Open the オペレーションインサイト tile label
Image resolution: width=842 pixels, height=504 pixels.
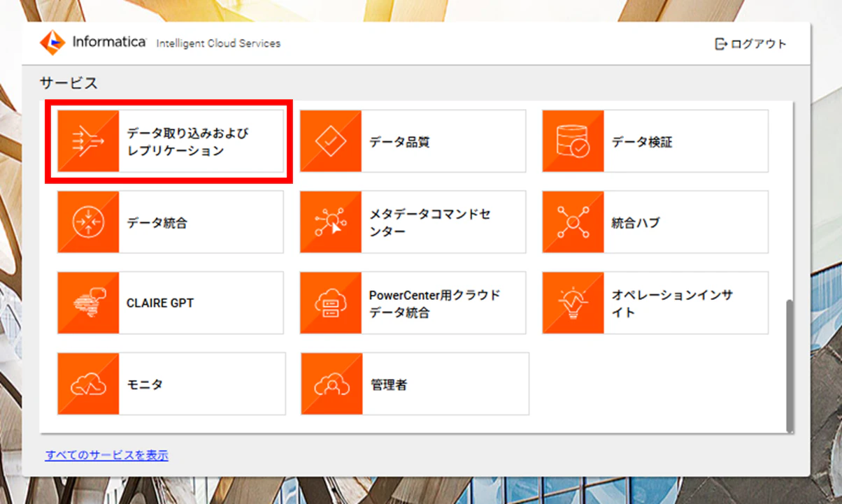pyautogui.click(x=672, y=303)
